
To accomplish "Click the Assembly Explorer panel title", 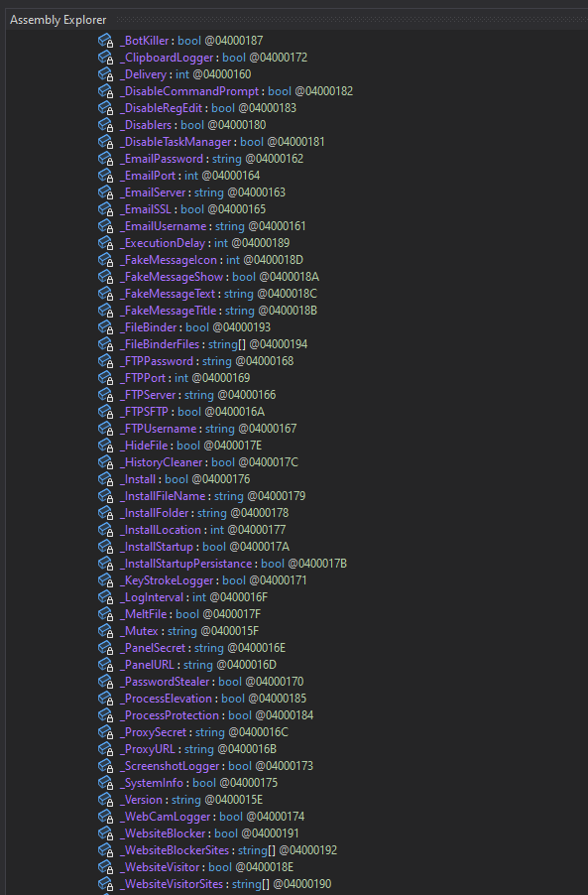I will pyautogui.click(x=59, y=20).
